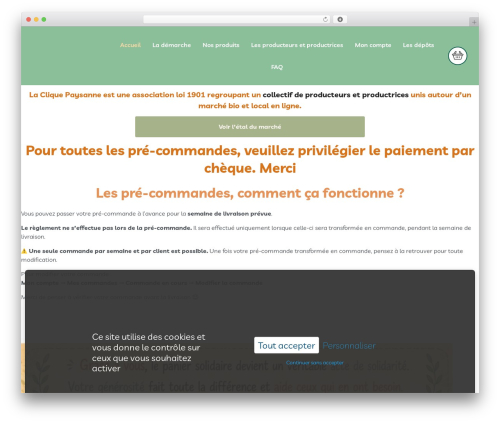
Task: Click the green fullscreen window button
Action: [x=44, y=19]
